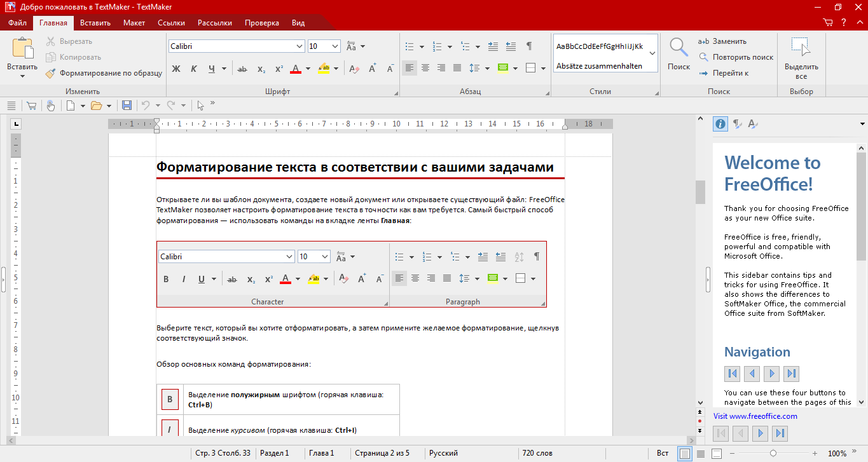This screenshot has height=462, width=868.
Task: Go to first page in sidebar Navigation
Action: 733,374
